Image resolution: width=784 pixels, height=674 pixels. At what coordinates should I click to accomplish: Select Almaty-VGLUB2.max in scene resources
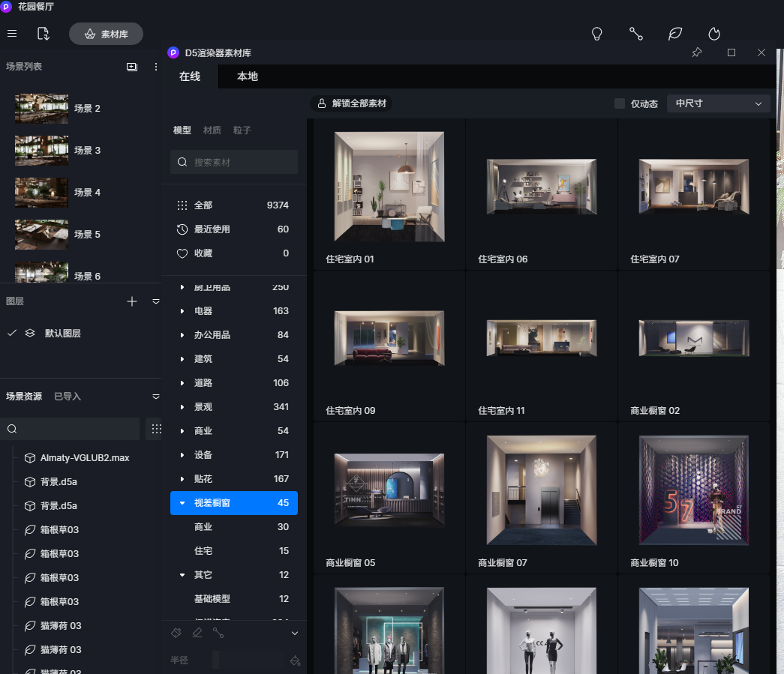[x=85, y=457]
